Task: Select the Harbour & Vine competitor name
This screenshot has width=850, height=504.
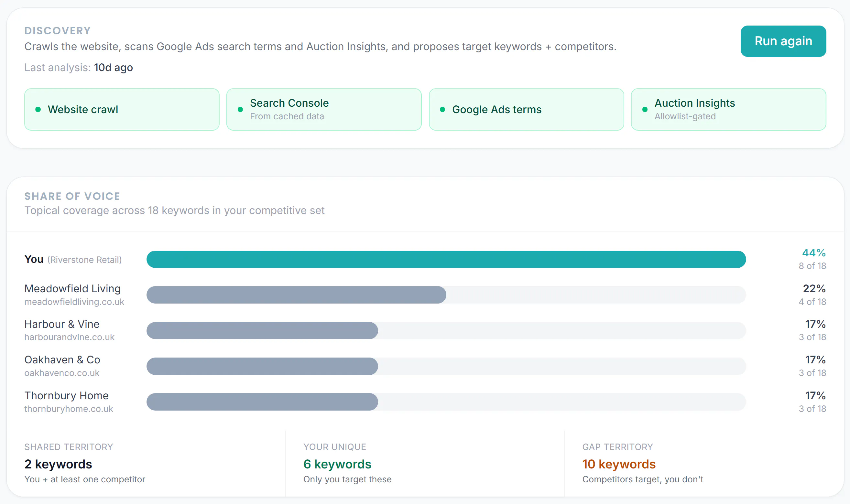Action: pyautogui.click(x=62, y=324)
